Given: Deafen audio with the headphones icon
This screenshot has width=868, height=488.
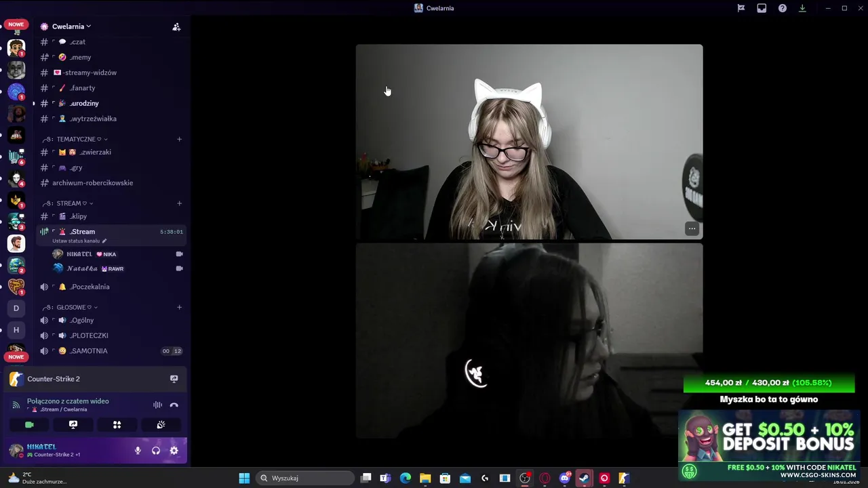Looking at the screenshot, I should (156, 451).
